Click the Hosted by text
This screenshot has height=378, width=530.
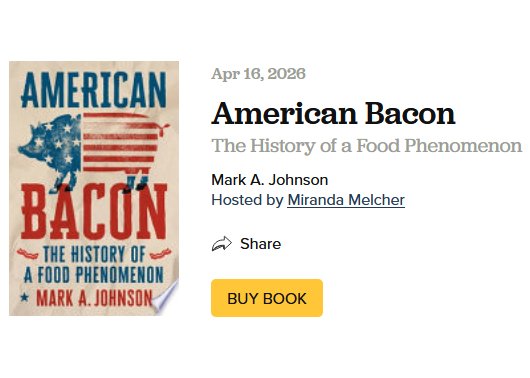click(x=247, y=200)
